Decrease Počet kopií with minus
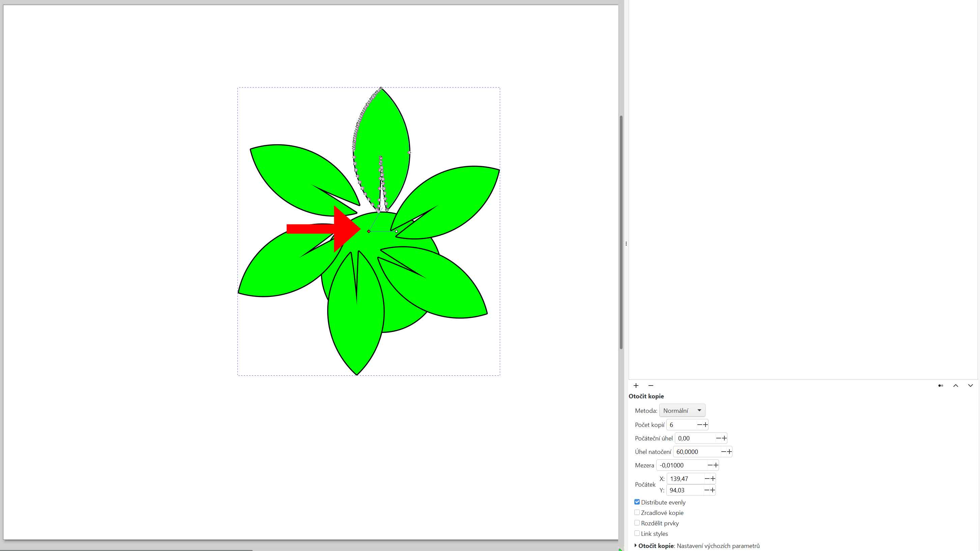 pyautogui.click(x=699, y=425)
